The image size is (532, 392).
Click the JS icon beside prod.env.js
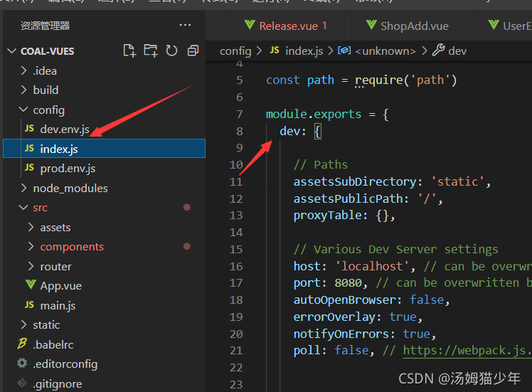tap(30, 168)
